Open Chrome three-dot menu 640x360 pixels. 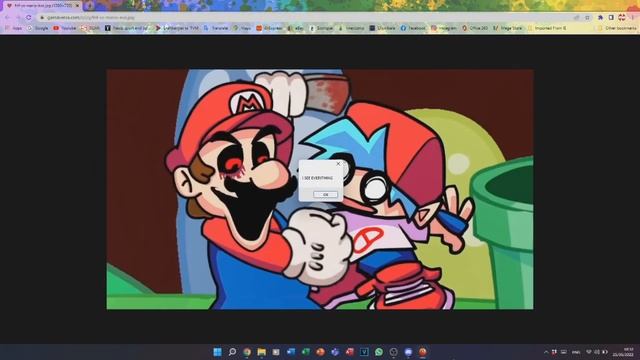pos(633,18)
